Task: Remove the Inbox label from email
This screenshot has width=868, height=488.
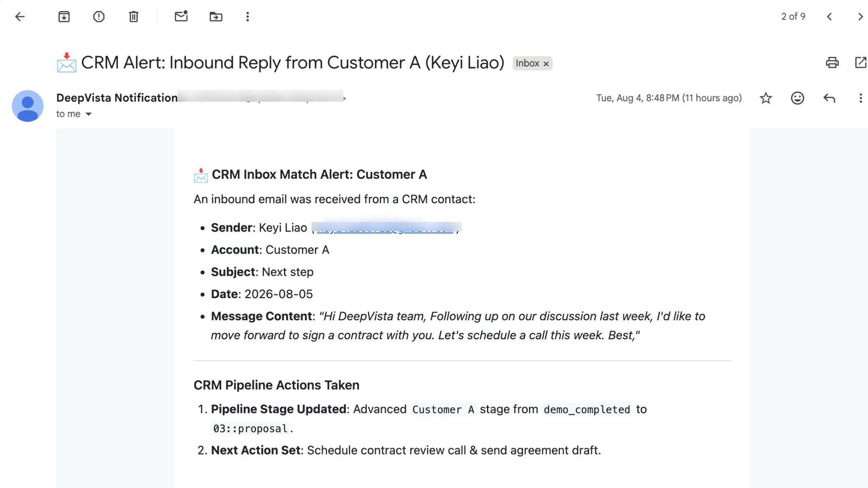Action: click(546, 64)
